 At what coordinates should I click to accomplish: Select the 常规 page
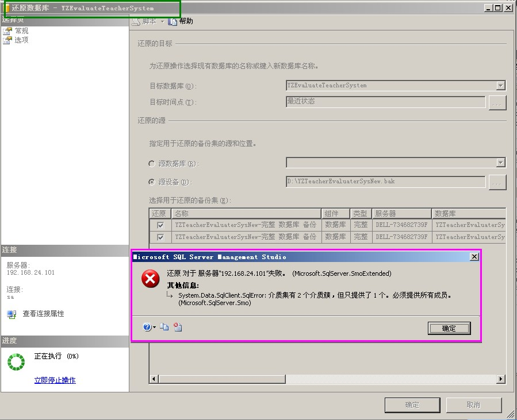21,31
